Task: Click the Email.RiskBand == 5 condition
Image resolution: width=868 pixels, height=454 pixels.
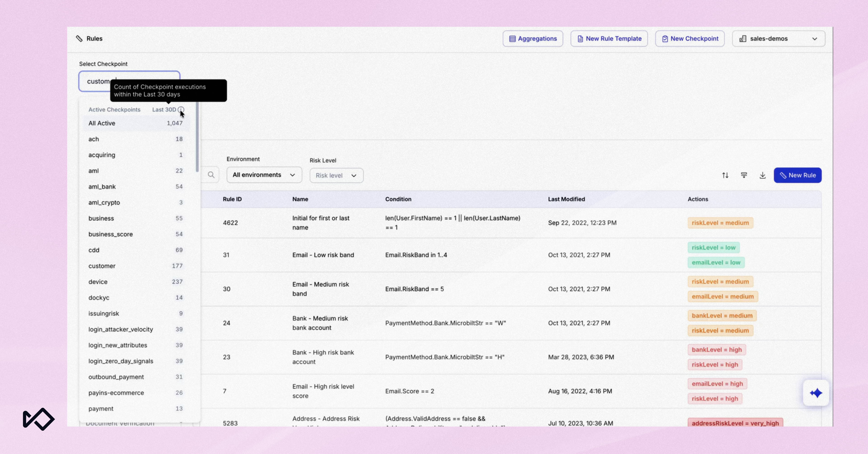Action: (x=415, y=289)
